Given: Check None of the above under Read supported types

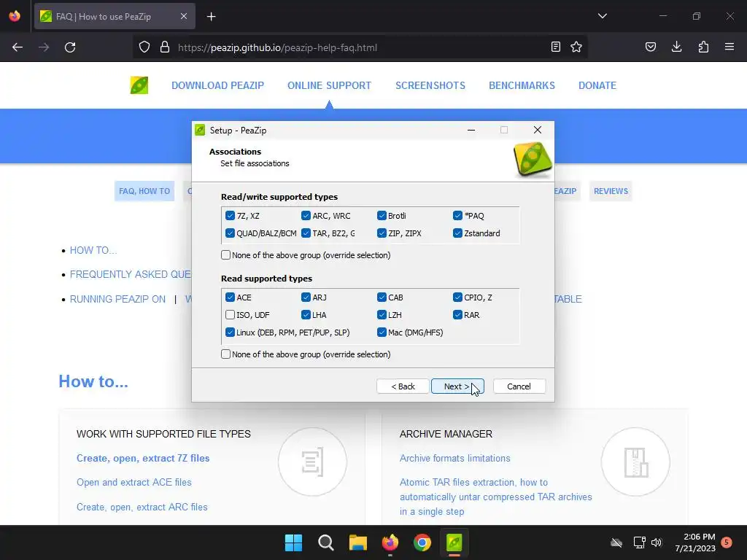Looking at the screenshot, I should click(226, 354).
